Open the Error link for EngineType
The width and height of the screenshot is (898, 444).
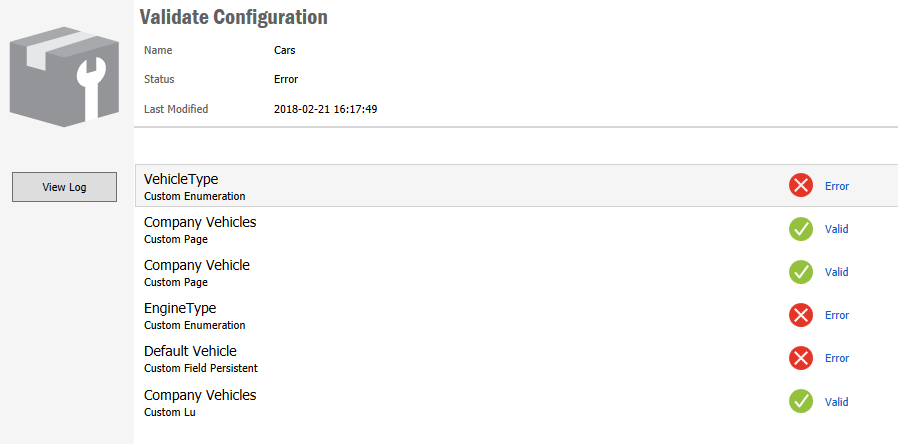tap(836, 315)
